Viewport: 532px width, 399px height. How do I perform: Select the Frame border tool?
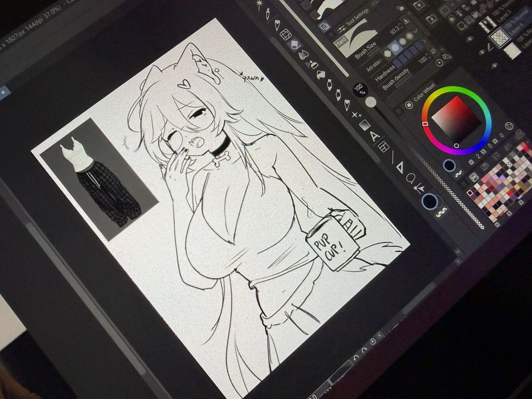[383, 147]
